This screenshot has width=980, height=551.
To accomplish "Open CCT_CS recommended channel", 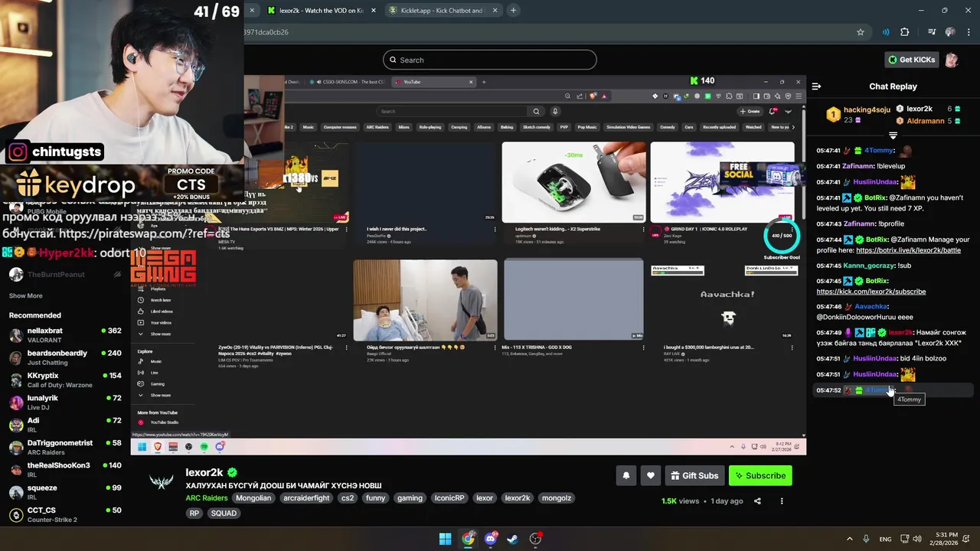I will (x=65, y=514).
